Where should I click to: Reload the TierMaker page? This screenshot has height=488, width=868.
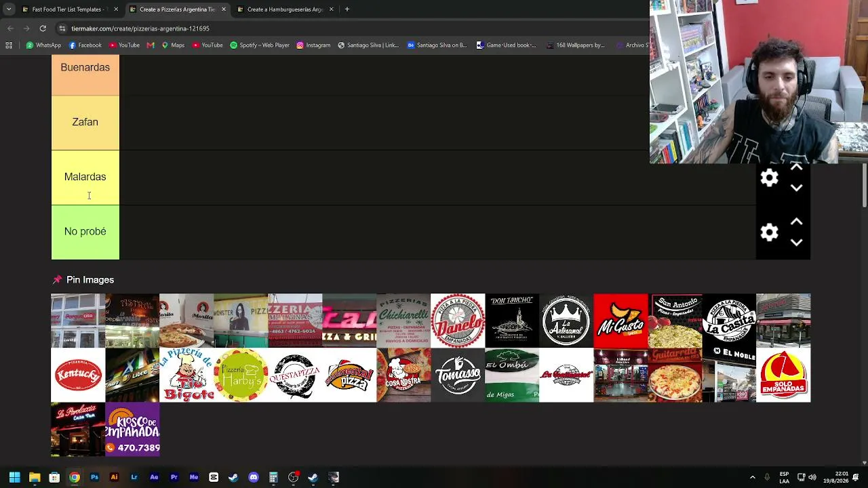tap(43, 28)
